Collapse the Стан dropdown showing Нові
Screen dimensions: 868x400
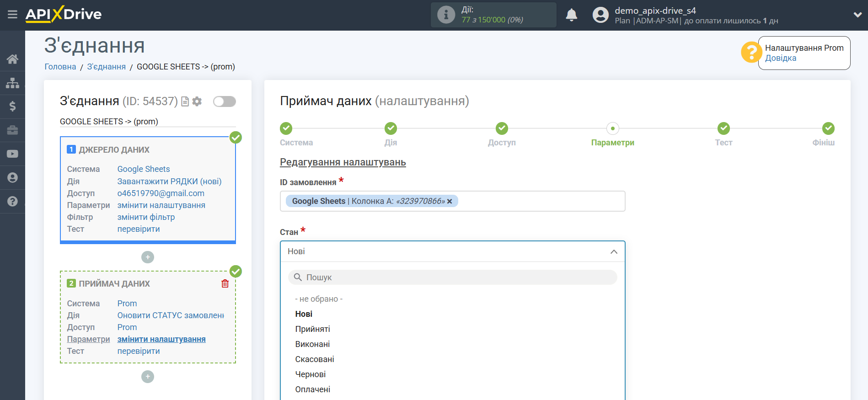tap(452, 251)
